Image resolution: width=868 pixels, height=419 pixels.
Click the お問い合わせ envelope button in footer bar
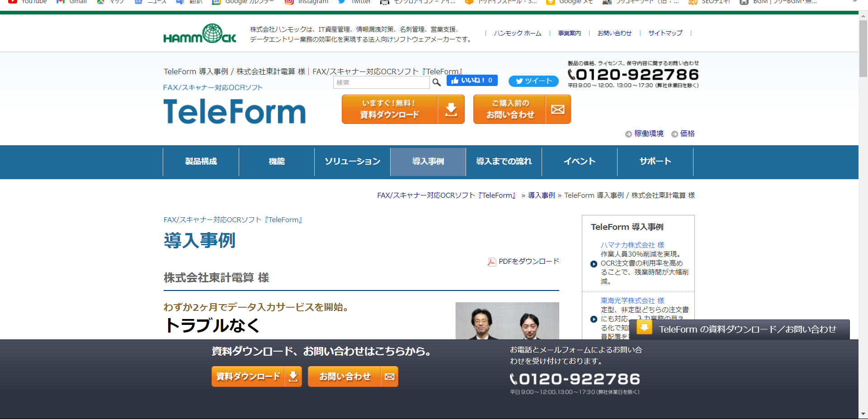(353, 376)
